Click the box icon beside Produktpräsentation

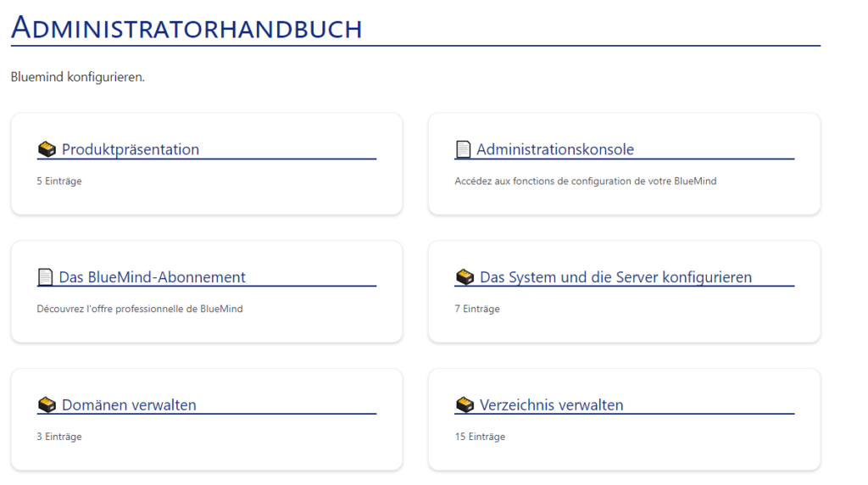click(x=47, y=149)
